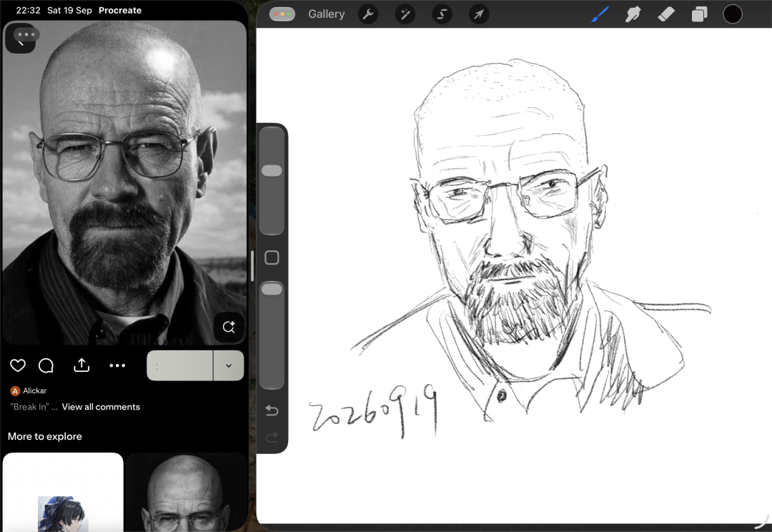772x532 pixels.
Task: Open the Actions wrench menu
Action: [368, 14]
